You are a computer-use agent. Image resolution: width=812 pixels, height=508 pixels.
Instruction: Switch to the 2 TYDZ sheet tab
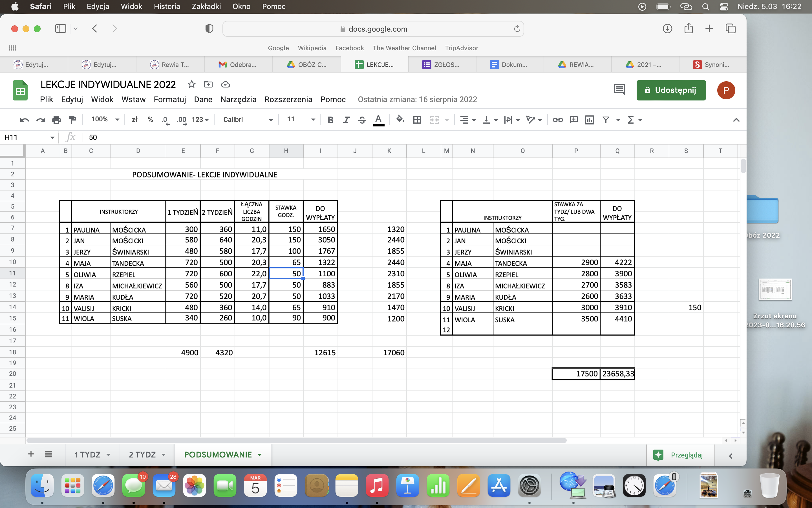point(142,455)
